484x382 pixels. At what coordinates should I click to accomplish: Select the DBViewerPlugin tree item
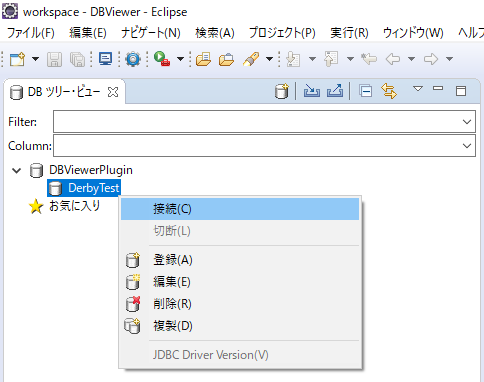pos(91,170)
